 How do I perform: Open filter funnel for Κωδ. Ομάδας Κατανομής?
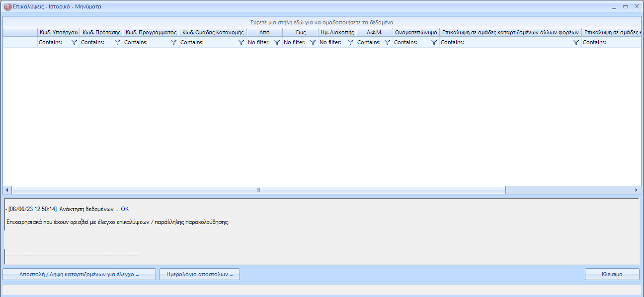point(241,43)
